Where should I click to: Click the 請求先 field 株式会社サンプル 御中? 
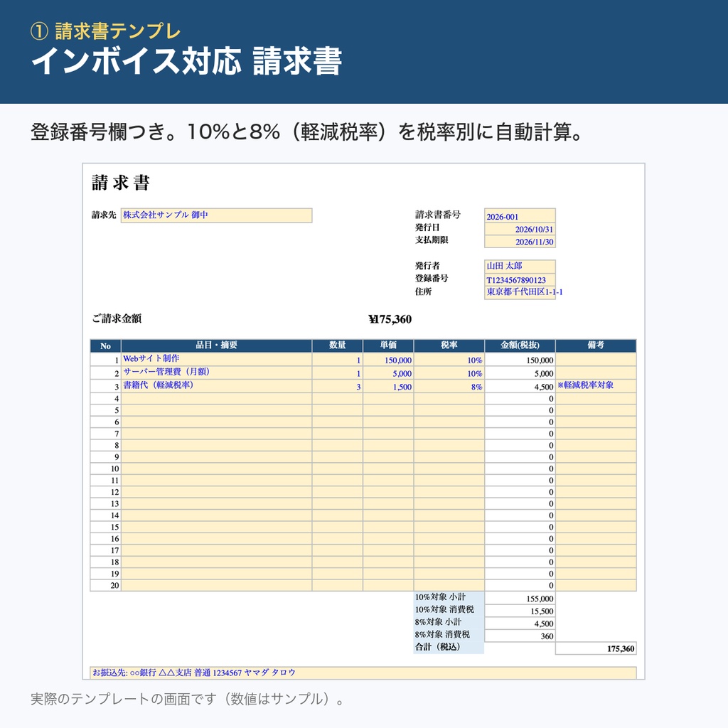click(x=216, y=215)
